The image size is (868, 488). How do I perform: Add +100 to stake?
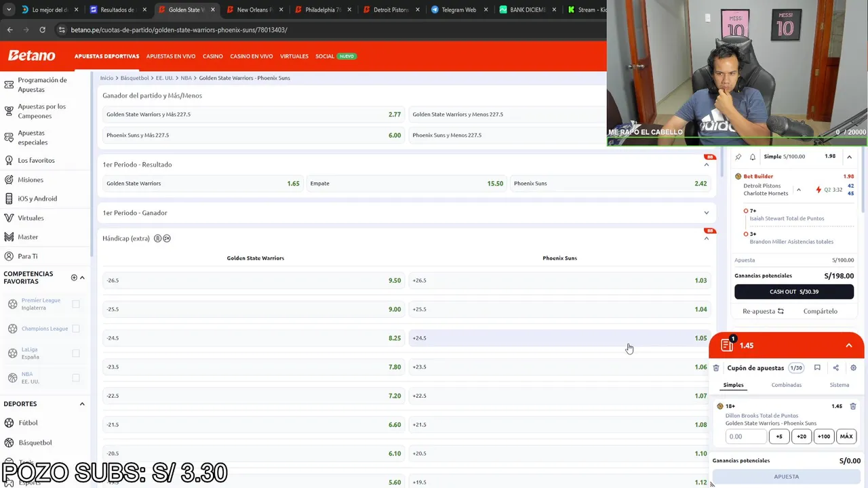(823, 436)
